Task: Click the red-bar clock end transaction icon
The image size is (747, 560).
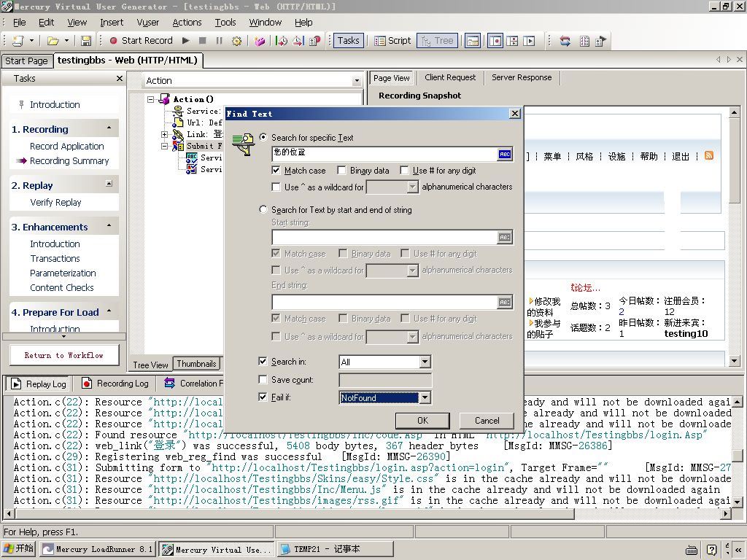Action: pos(298,41)
